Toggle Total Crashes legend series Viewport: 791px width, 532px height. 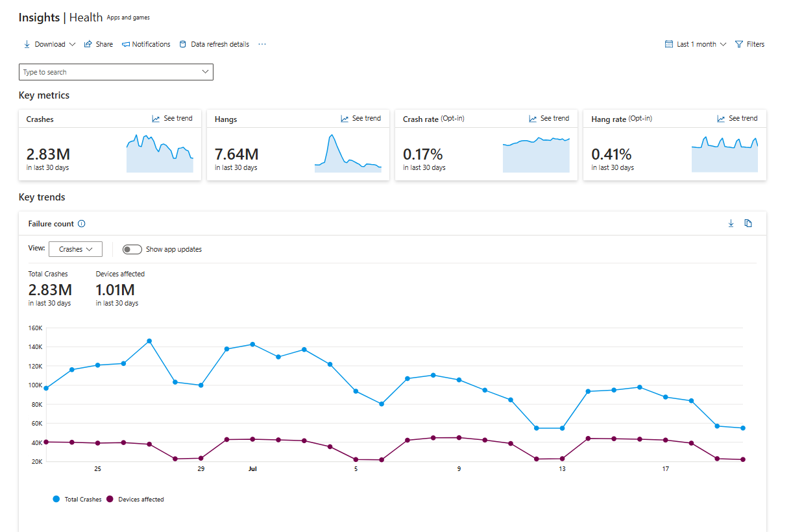tap(77, 499)
